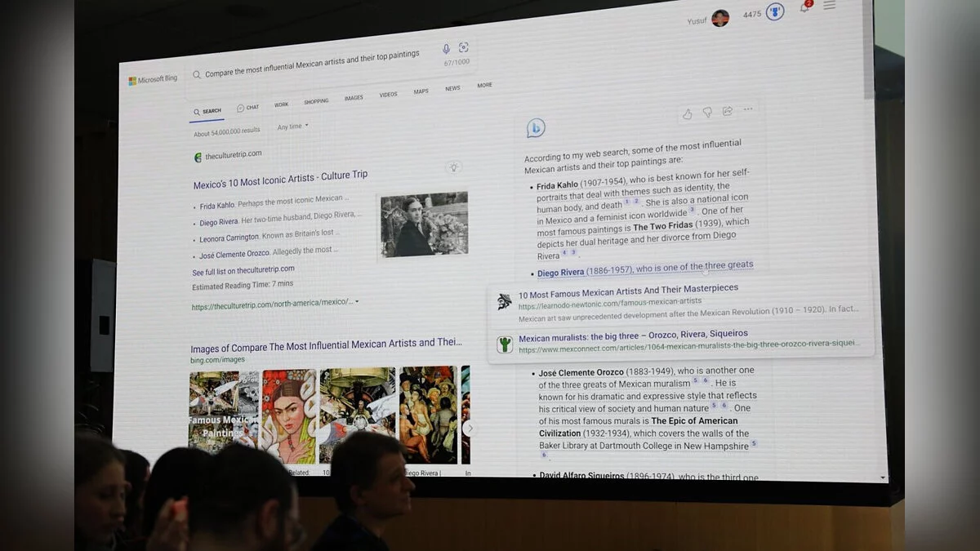Open the hamburger menu icon

(829, 5)
